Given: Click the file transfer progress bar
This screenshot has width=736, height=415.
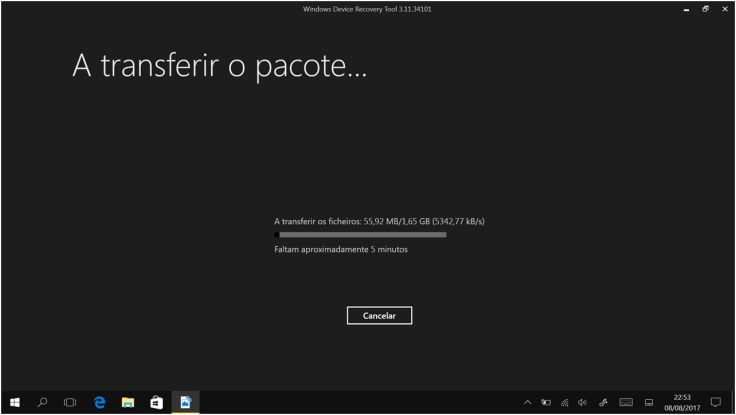Looking at the screenshot, I should click(x=360, y=235).
